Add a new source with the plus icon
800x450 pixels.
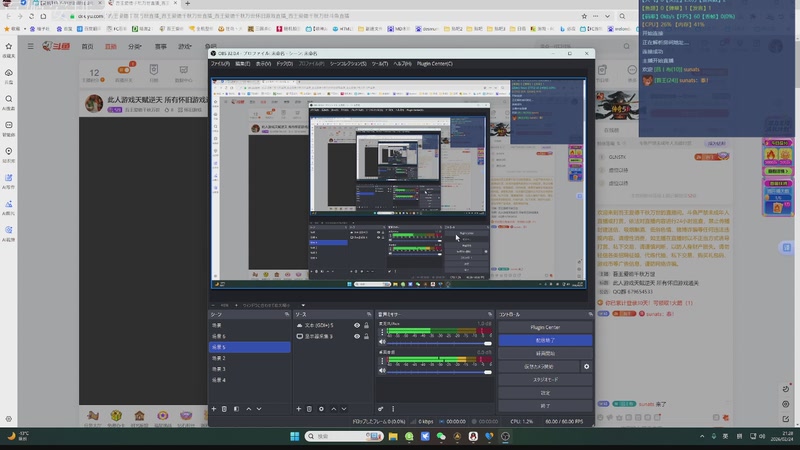click(298, 409)
